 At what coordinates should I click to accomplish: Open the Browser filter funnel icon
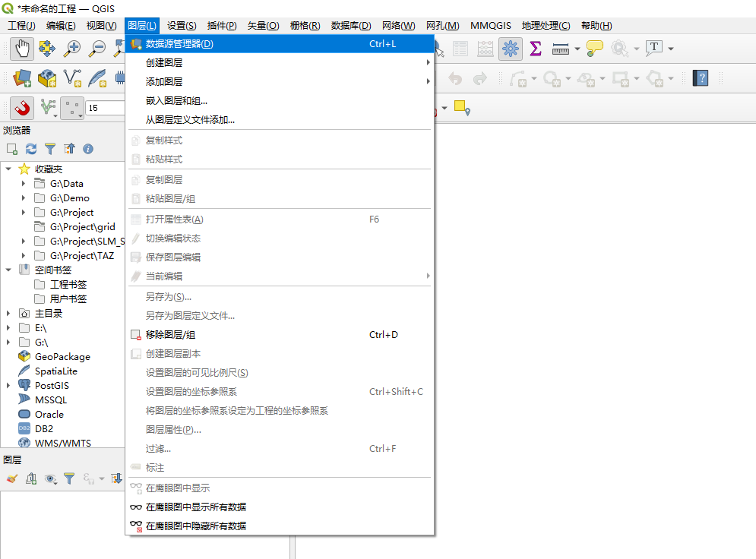click(x=51, y=149)
